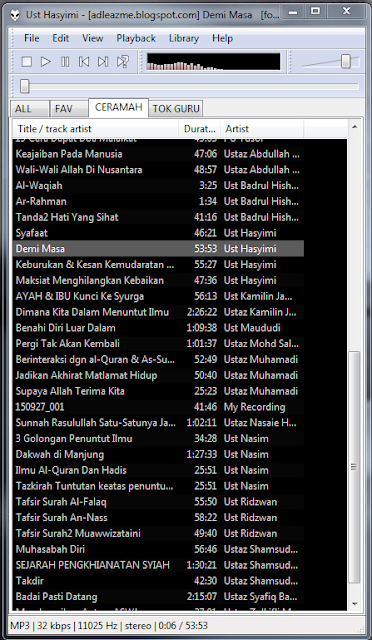The image size is (372, 640).
Task: Select 'Tazkirah Tuntutan keatas penuntu...' track
Action: point(158,486)
